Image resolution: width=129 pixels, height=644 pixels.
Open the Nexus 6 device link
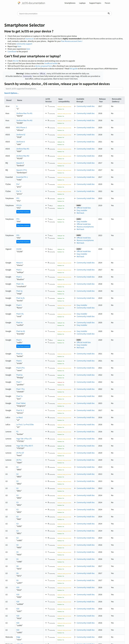pyautogui.click(x=19, y=263)
